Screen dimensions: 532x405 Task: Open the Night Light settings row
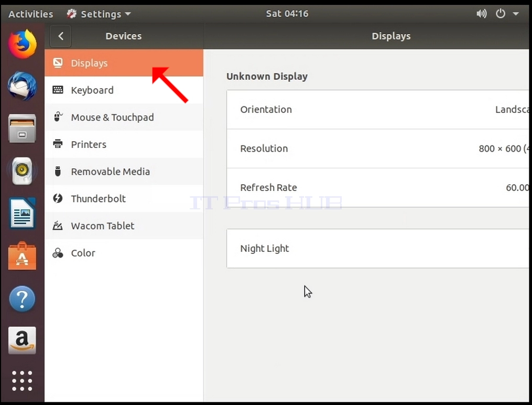click(x=377, y=249)
